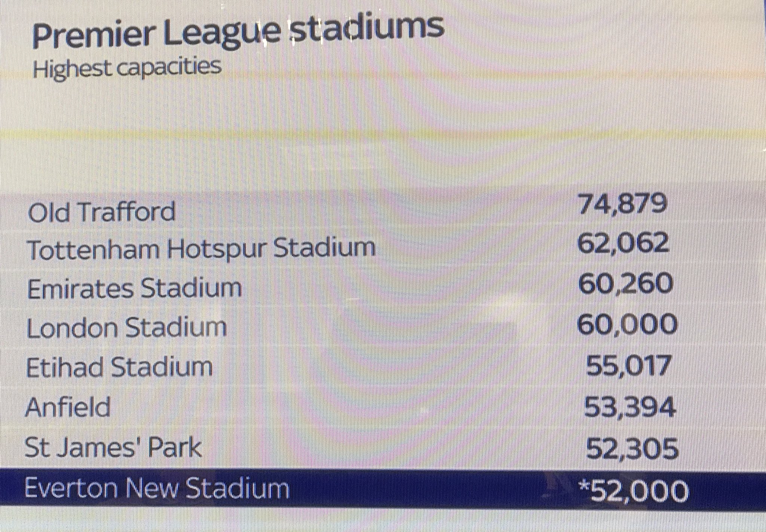Select the St James' Park label
Screen dimensions: 766x532
(x=113, y=447)
